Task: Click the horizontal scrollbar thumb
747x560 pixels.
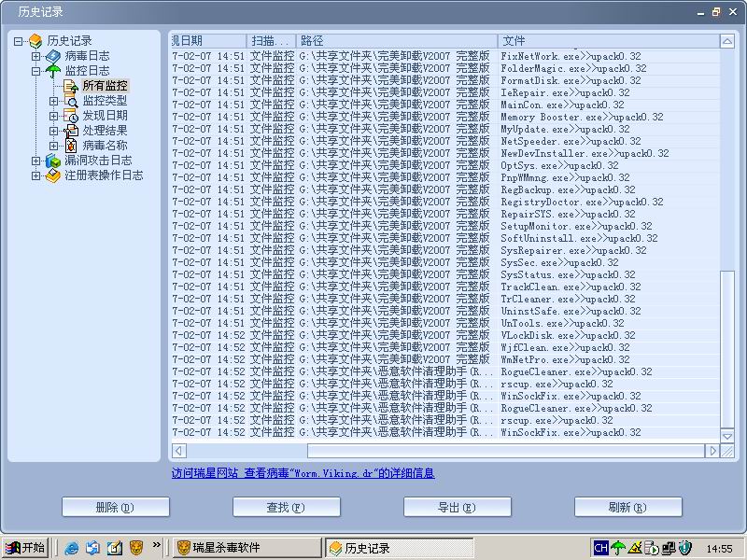Action: [506, 451]
